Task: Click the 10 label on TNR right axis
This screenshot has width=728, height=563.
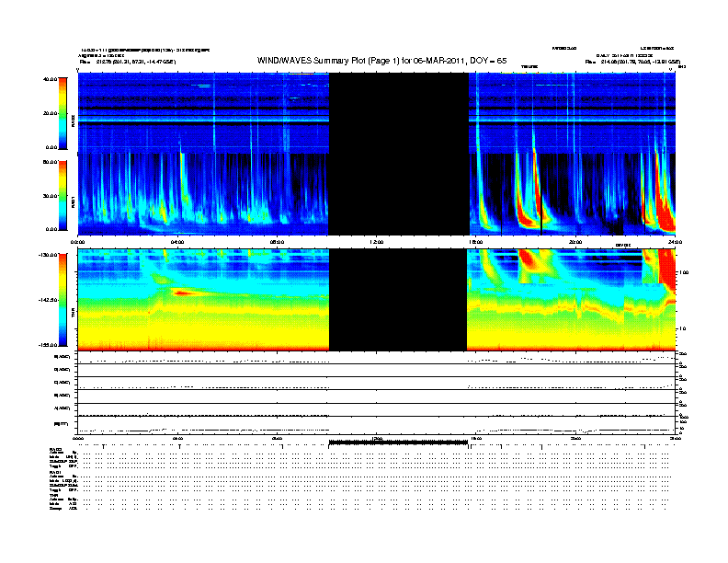Action: pos(682,328)
